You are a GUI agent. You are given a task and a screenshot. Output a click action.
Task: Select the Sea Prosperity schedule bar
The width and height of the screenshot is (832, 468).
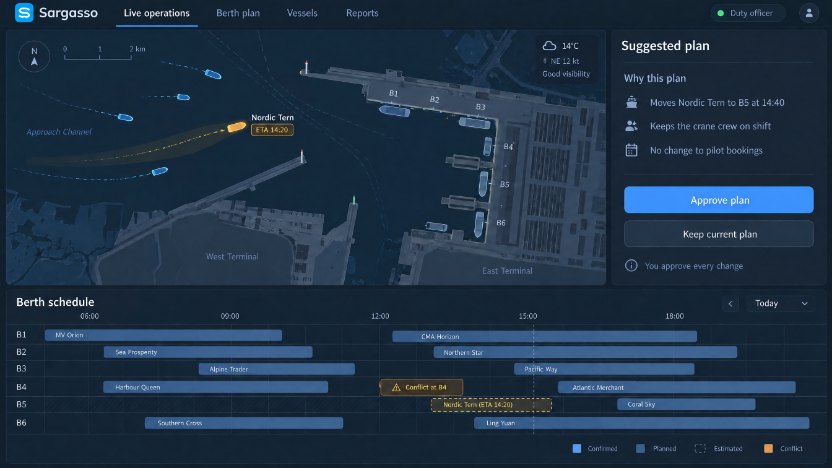tap(208, 352)
